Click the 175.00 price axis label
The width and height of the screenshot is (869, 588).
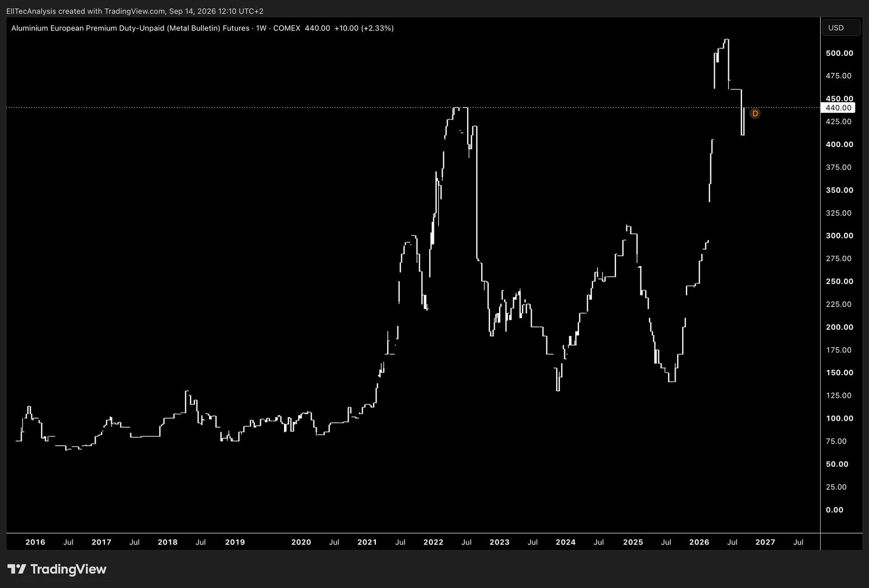coord(839,350)
